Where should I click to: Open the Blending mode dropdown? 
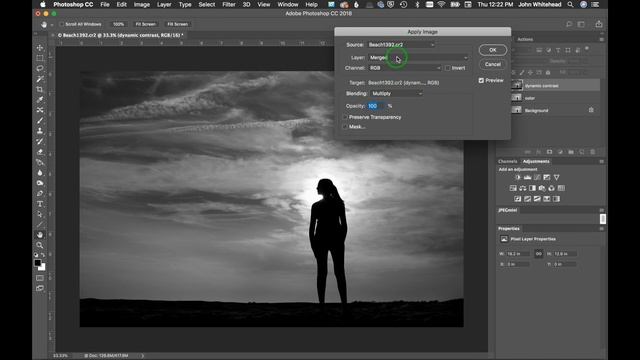(x=396, y=93)
